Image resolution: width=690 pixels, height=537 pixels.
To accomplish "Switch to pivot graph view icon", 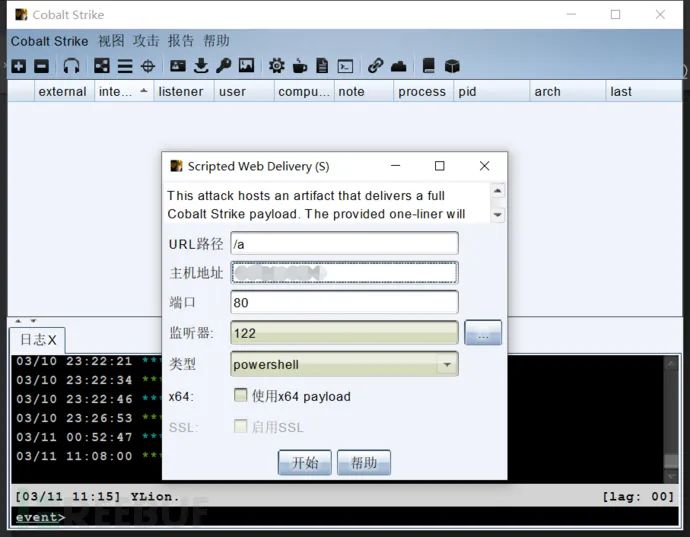I will tap(102, 66).
